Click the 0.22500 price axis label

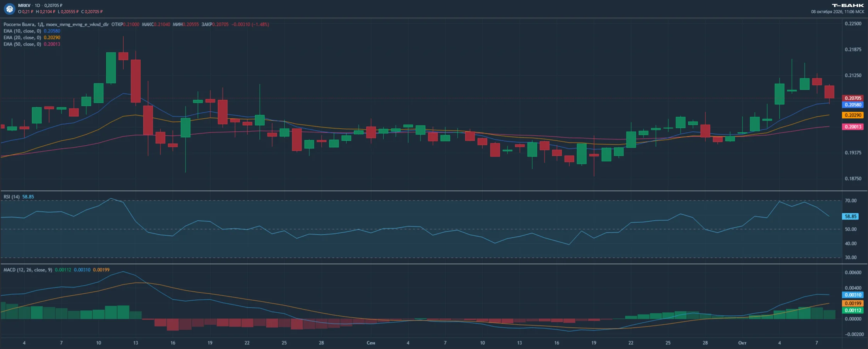(853, 24)
